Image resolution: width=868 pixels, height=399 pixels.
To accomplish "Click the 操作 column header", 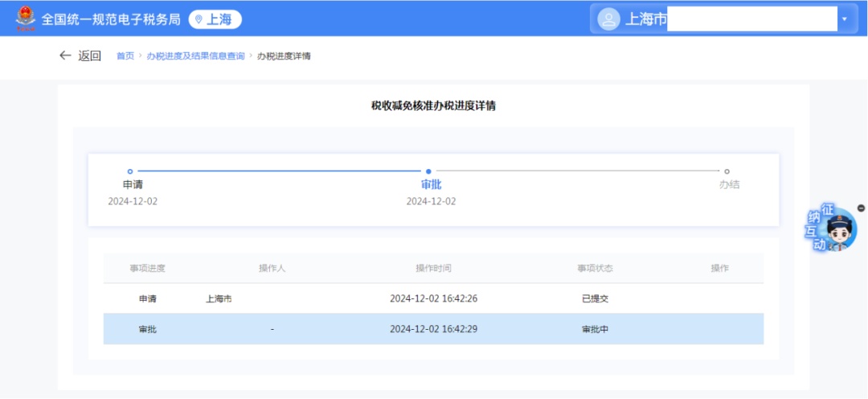I will pos(720,268).
